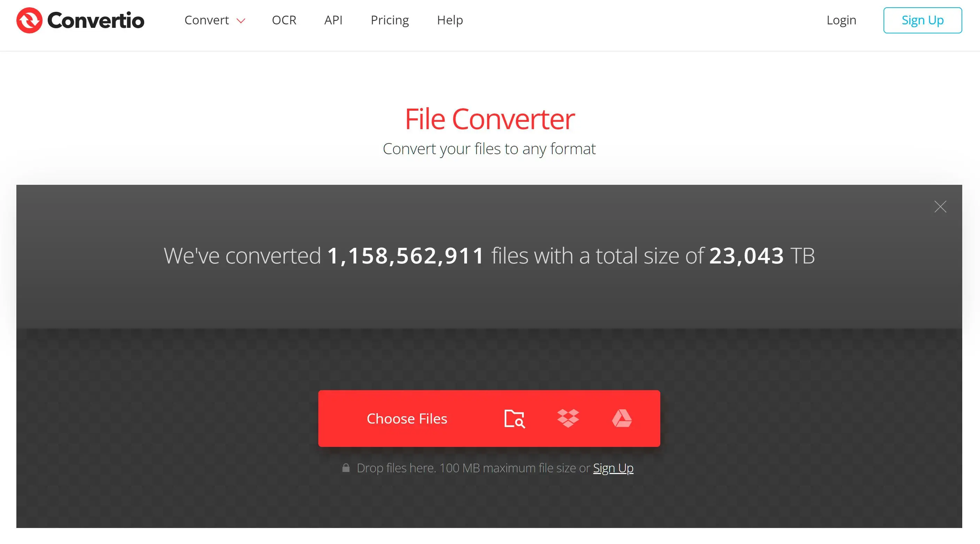This screenshot has height=544, width=980.
Task: Click the Choose Files button
Action: point(407,418)
